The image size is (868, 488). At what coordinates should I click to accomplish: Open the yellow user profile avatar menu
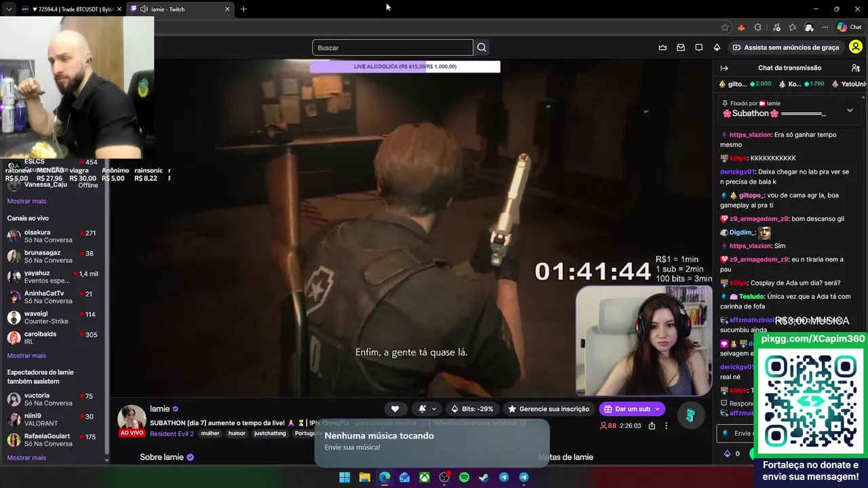pos(855,47)
